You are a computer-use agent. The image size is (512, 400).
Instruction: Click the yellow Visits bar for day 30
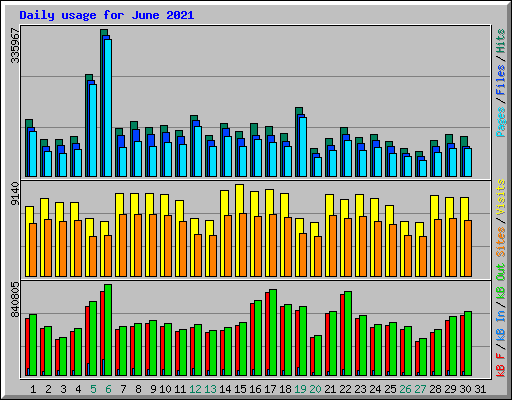tap(463, 237)
